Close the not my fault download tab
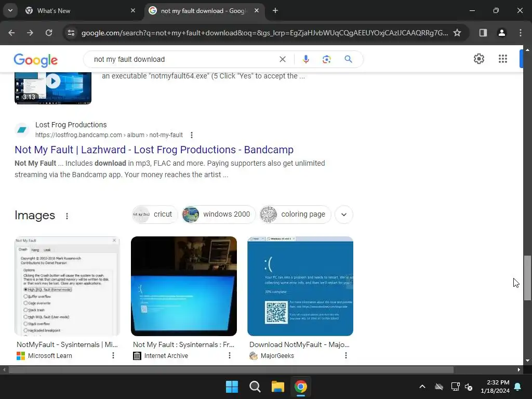Screen dimensions: 532x399 click(x=257, y=10)
